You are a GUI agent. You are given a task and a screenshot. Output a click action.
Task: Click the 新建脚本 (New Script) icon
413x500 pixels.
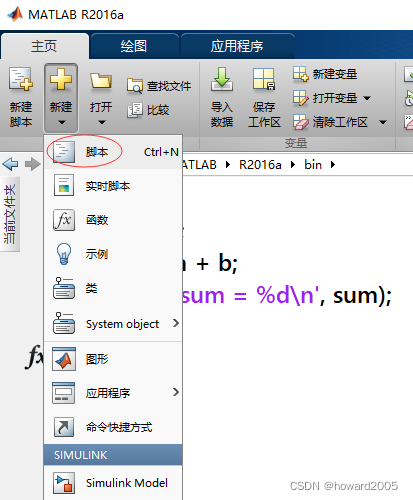click(21, 79)
